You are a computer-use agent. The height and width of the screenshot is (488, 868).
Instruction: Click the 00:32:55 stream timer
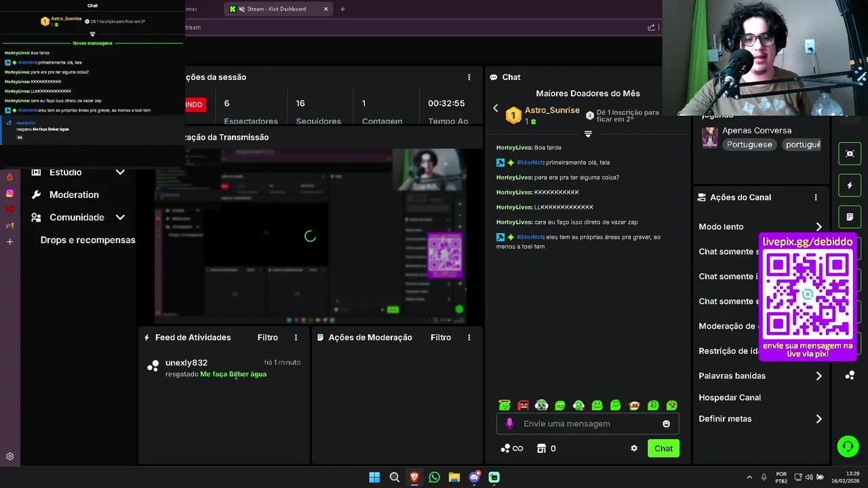tap(446, 104)
